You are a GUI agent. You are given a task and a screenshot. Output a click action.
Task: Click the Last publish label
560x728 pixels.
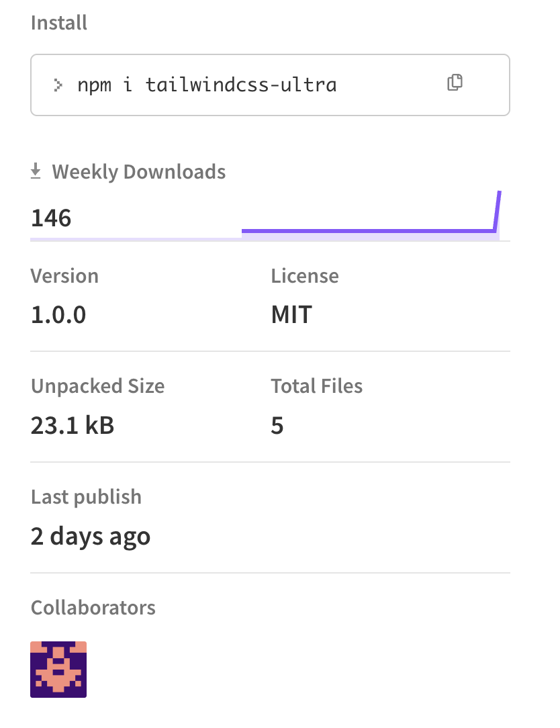tap(86, 497)
